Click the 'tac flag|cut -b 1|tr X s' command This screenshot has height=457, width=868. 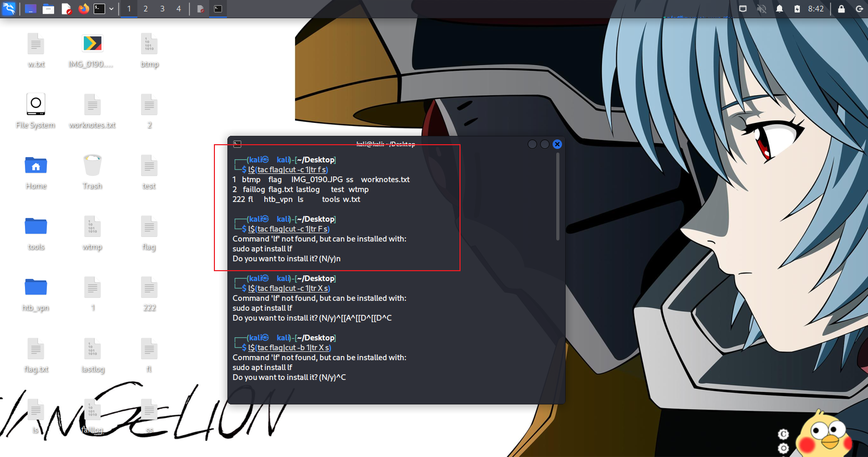coord(294,348)
